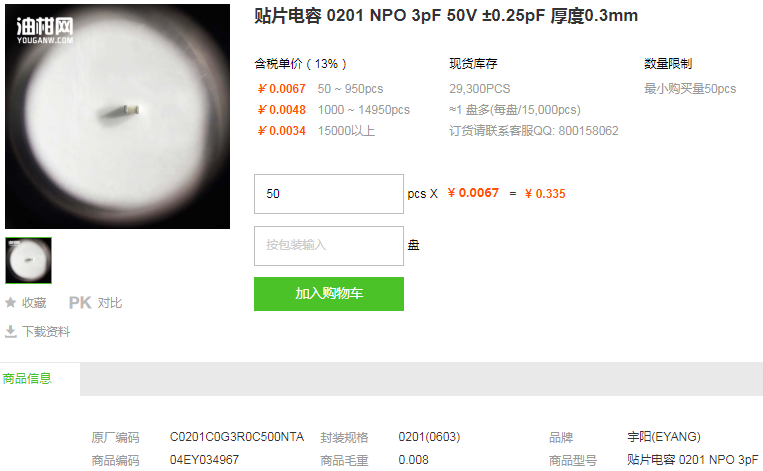Image resolution: width=763 pixels, height=471 pixels.
Task: Click the reel packaging input field
Action: coord(329,246)
